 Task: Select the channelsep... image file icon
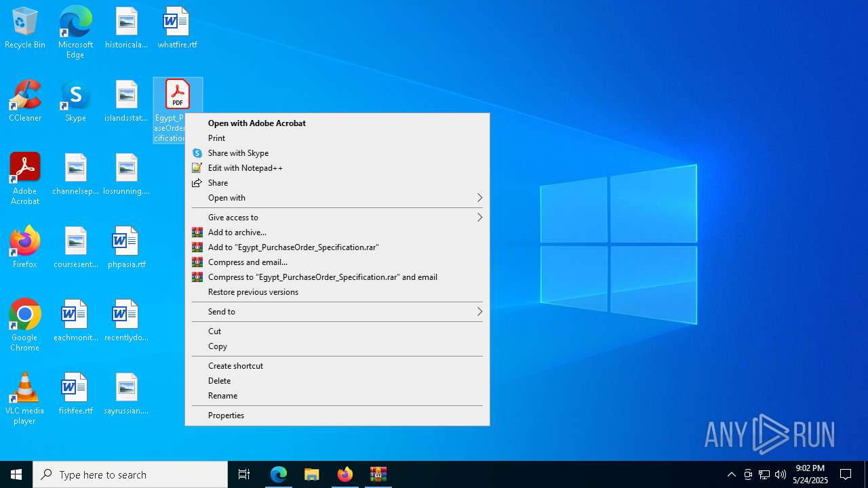click(75, 175)
